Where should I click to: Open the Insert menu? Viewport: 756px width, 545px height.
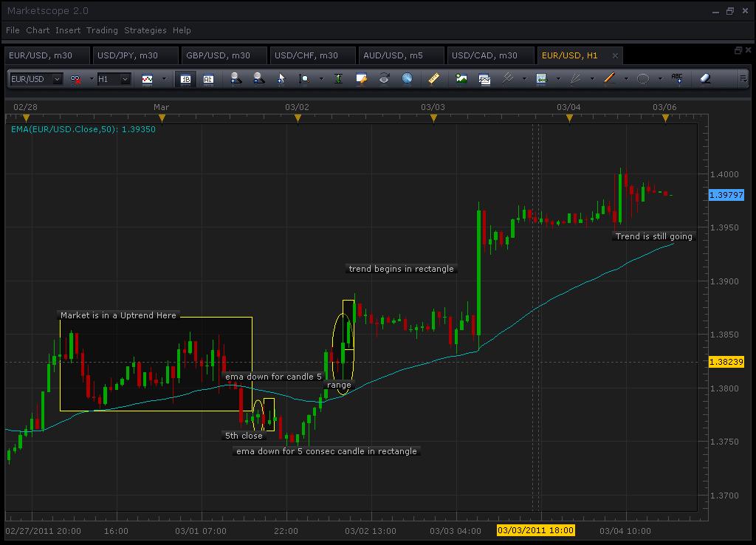click(x=68, y=30)
